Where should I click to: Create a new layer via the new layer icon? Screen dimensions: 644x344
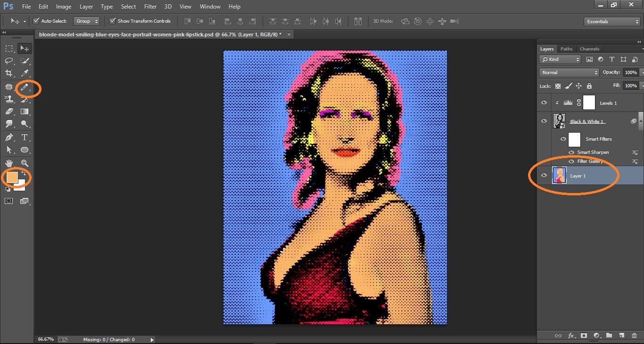[x=621, y=336]
